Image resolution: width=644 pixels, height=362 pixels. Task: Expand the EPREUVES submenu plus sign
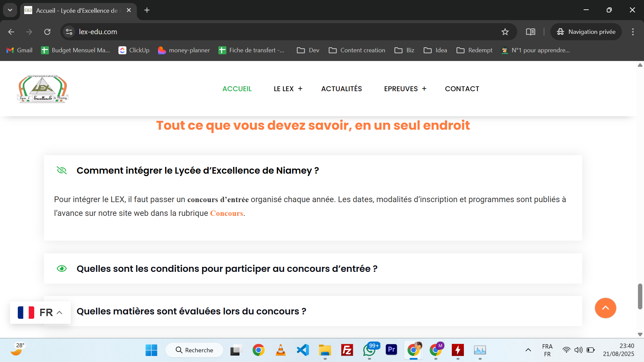424,89
